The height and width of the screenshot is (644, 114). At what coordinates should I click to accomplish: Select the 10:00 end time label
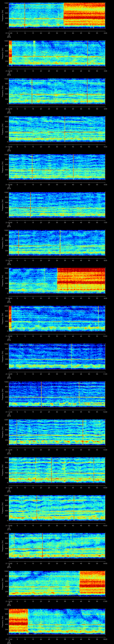[105, 336]
